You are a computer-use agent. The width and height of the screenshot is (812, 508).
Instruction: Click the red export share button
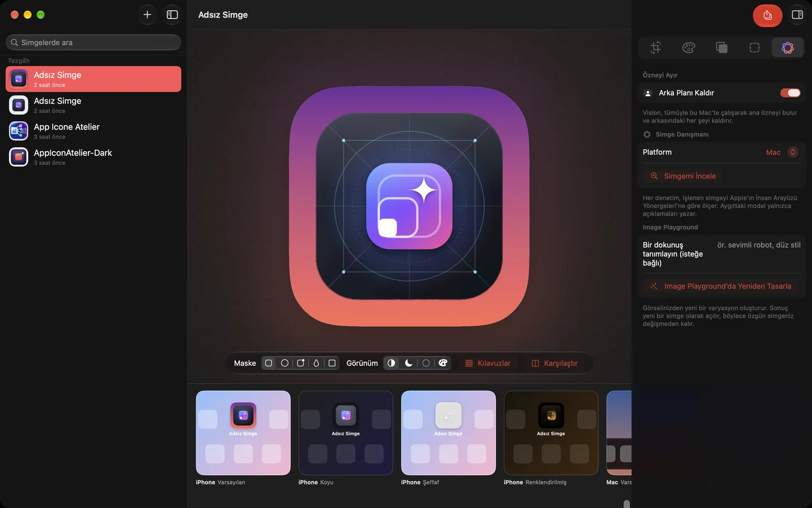click(x=767, y=15)
